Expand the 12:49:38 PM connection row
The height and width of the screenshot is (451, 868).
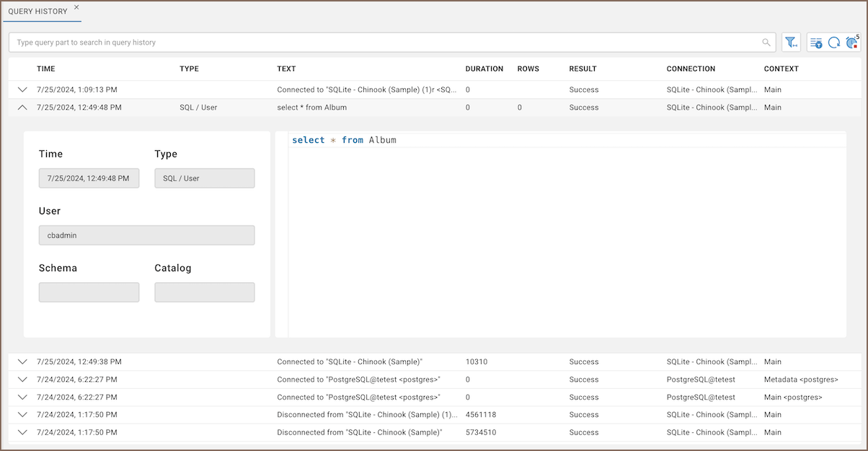tap(22, 362)
